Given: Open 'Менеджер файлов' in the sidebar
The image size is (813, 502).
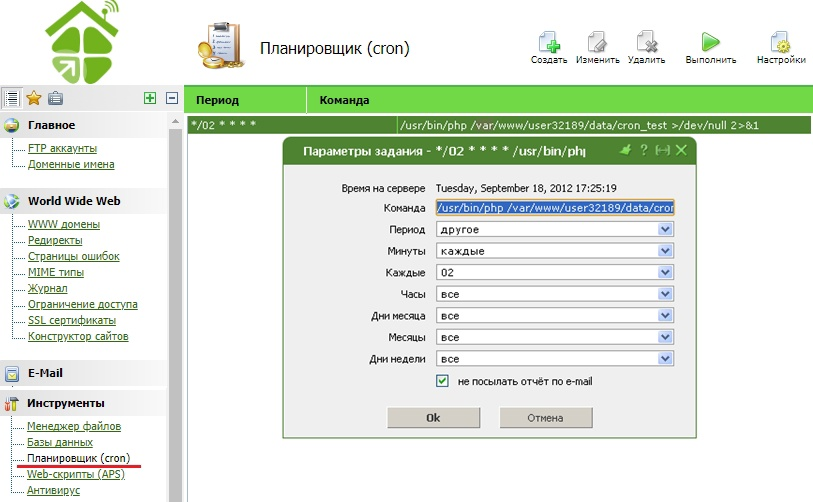Looking at the screenshot, I should click(x=74, y=426).
